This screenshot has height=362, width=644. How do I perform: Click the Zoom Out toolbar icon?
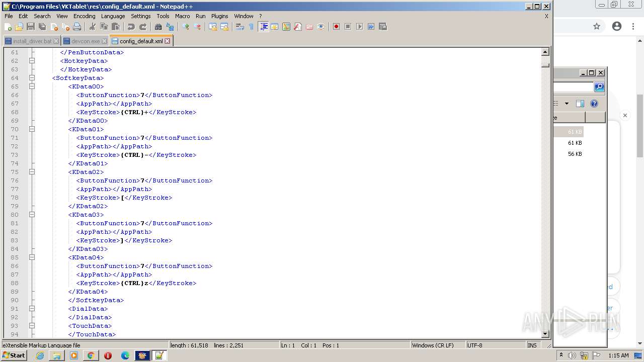[x=197, y=27]
